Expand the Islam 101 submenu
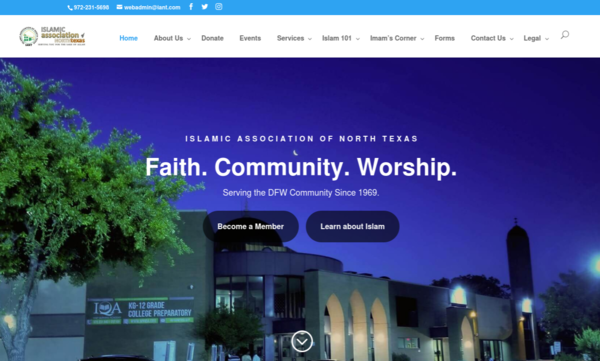 point(357,39)
